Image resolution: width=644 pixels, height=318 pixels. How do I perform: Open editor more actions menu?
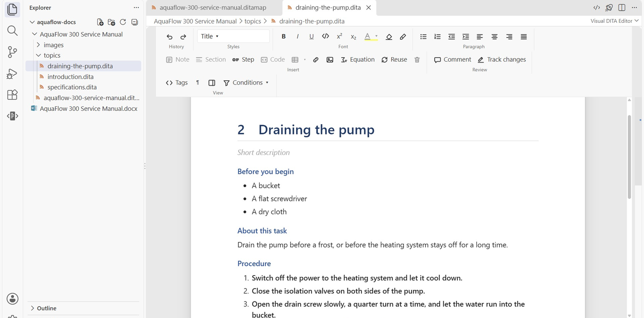[635, 8]
